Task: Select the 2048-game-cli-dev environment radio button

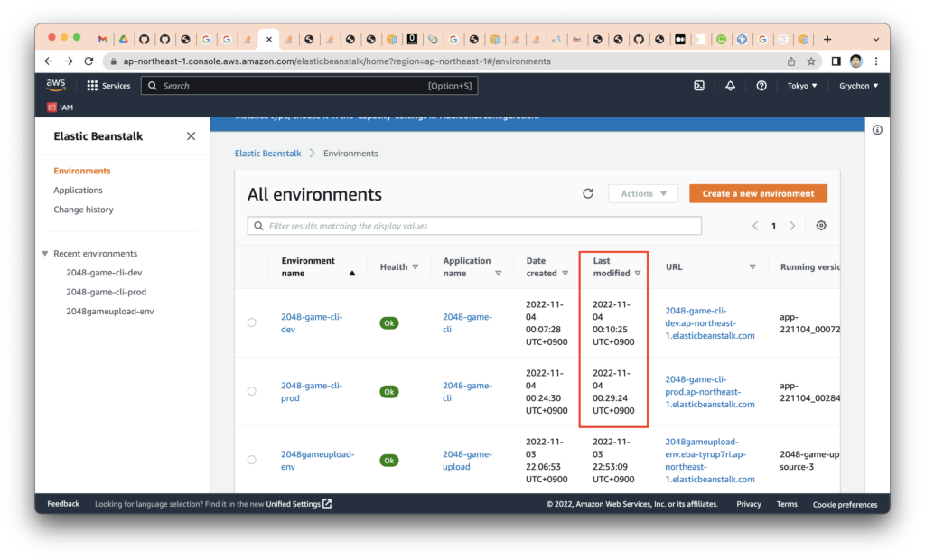Action: [x=252, y=322]
